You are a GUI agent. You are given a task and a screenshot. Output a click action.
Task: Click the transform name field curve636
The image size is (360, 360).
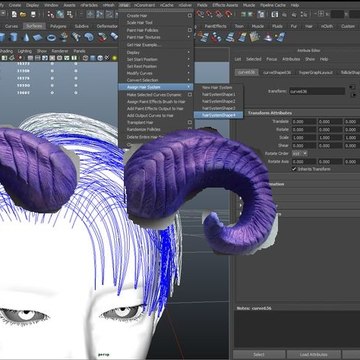coord(317,91)
